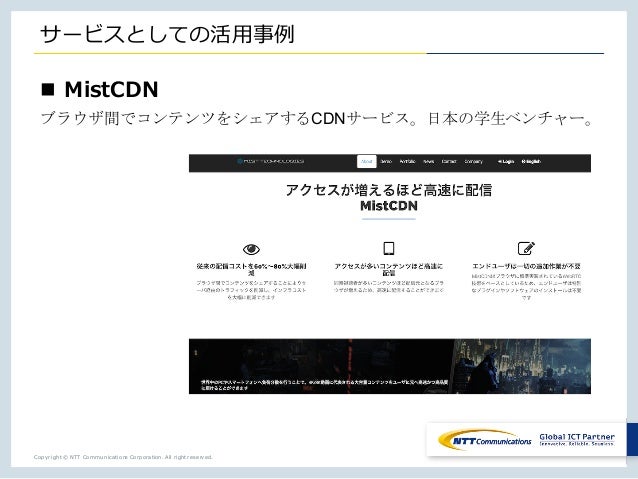
Task: Open the Portfolio navigation item
Action: (407, 162)
